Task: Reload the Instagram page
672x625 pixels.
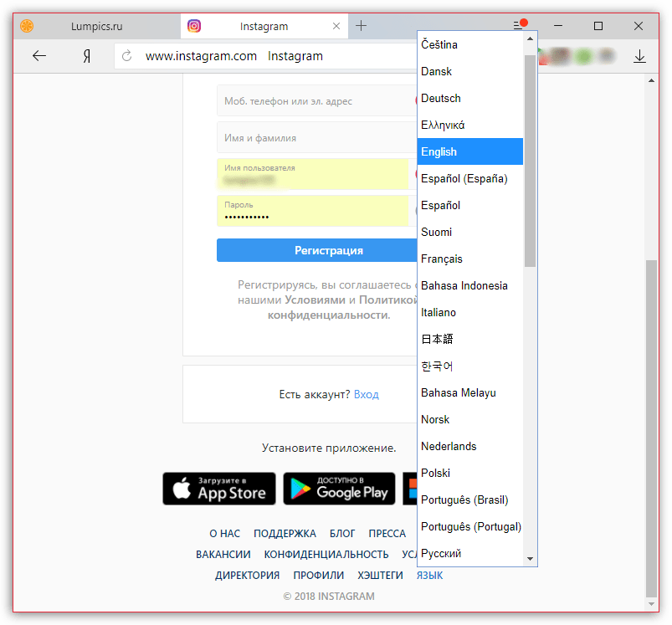Action: (127, 56)
